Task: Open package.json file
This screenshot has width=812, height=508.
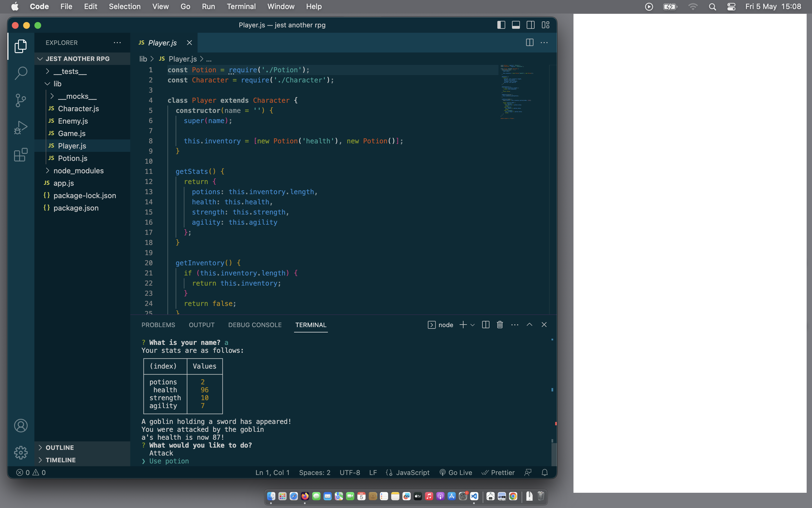Action: tap(82, 208)
